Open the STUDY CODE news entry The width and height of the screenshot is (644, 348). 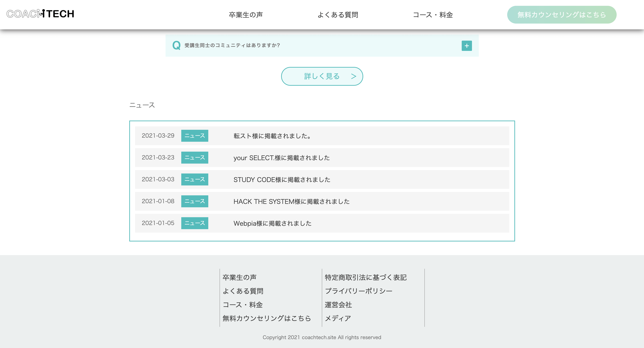(282, 179)
